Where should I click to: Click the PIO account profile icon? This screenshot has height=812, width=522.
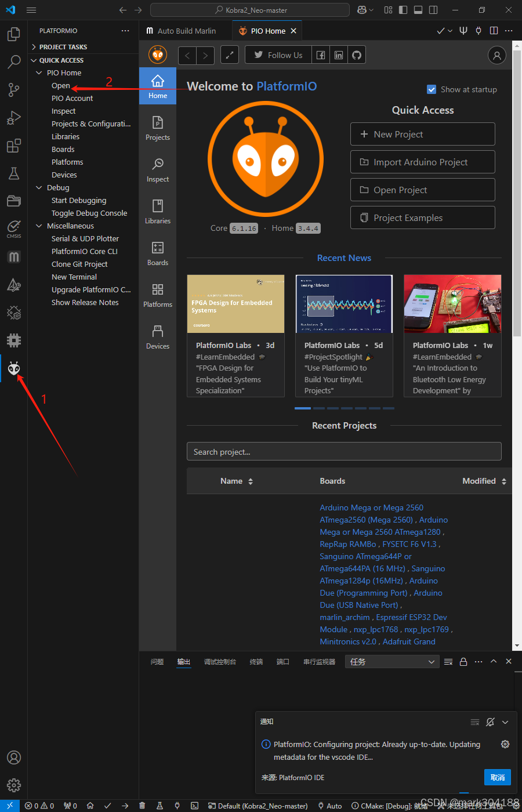pos(496,55)
